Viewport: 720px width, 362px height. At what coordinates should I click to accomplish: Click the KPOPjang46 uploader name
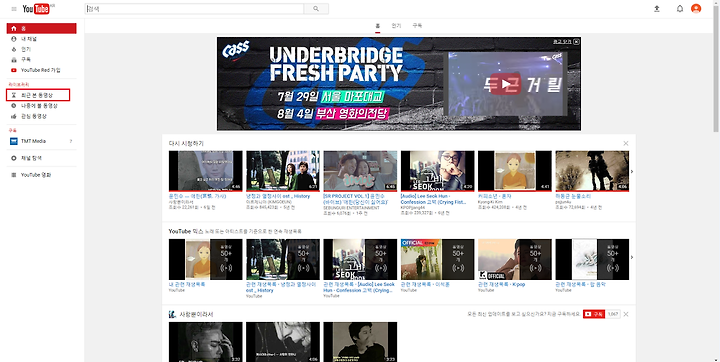(414, 208)
